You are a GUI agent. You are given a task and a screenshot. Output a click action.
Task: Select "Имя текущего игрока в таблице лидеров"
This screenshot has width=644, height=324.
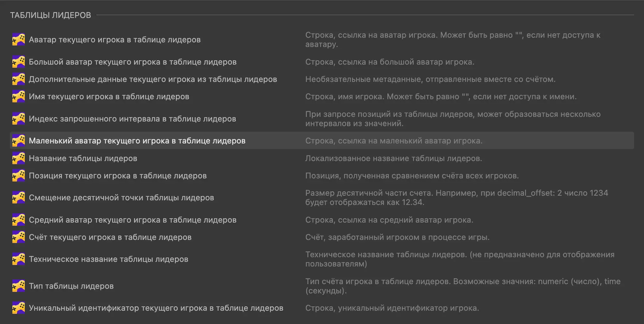109,96
